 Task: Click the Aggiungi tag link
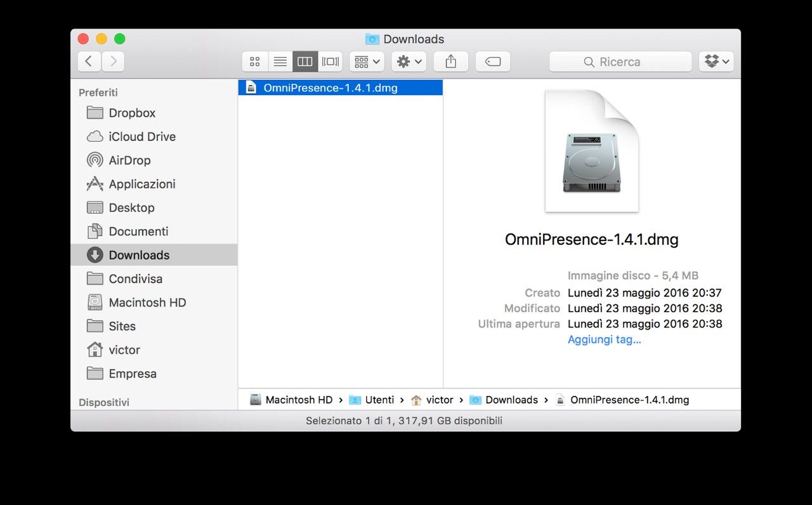[605, 339]
